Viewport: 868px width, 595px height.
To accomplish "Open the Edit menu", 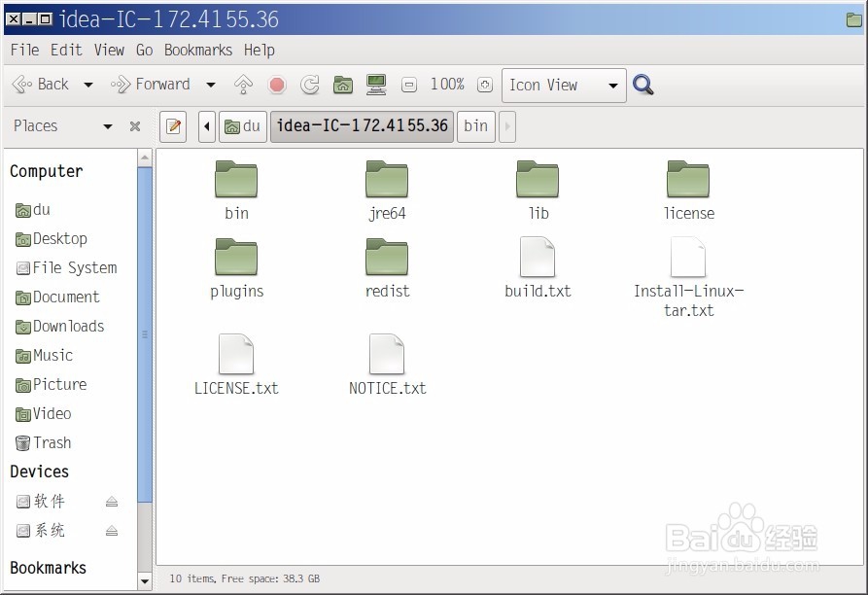I will coord(66,50).
